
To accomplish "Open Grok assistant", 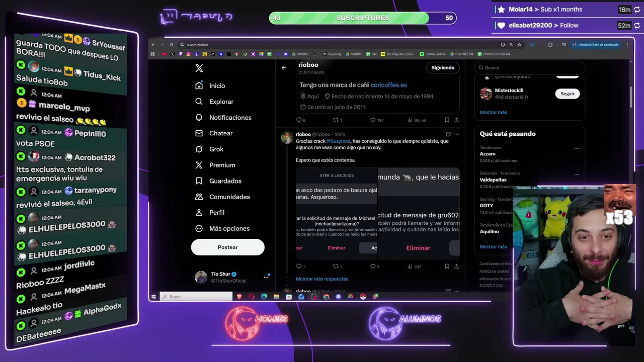I will (x=209, y=149).
